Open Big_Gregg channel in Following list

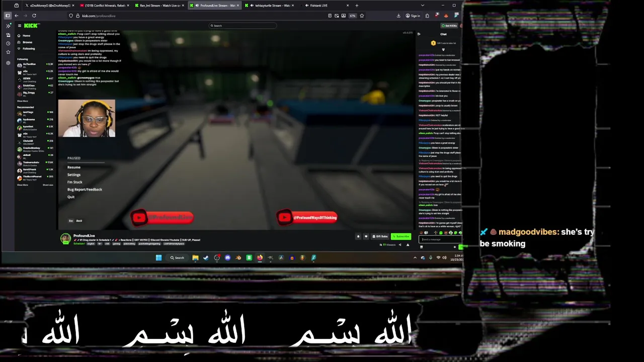pos(35,93)
